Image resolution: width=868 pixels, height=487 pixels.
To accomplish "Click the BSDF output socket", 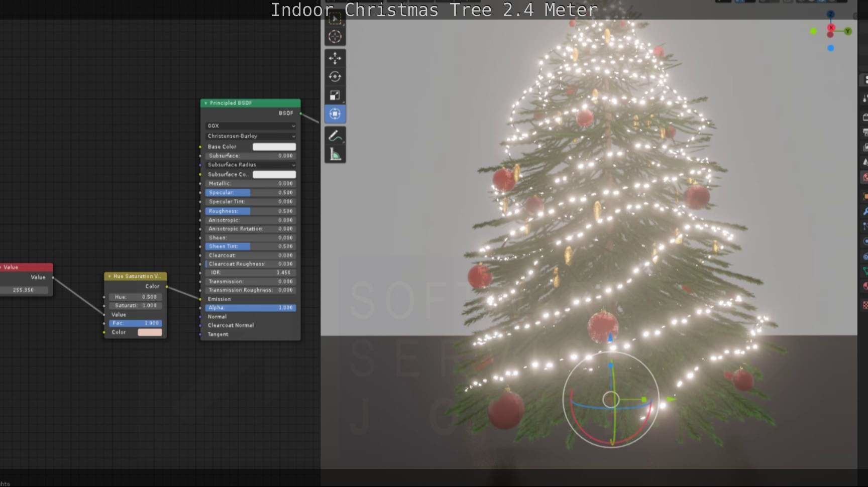I will (301, 113).
